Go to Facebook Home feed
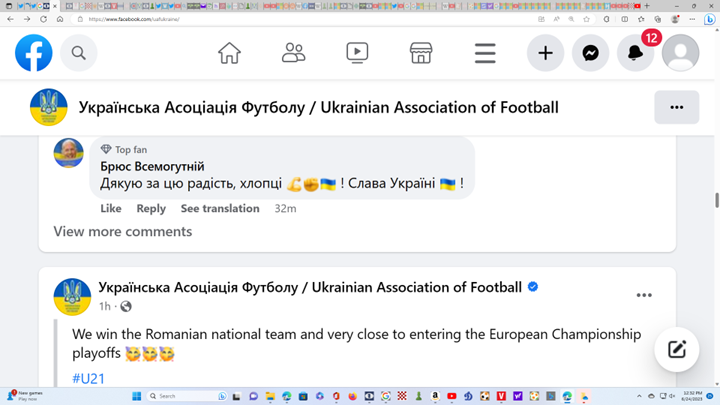720x405 pixels. coord(229,53)
